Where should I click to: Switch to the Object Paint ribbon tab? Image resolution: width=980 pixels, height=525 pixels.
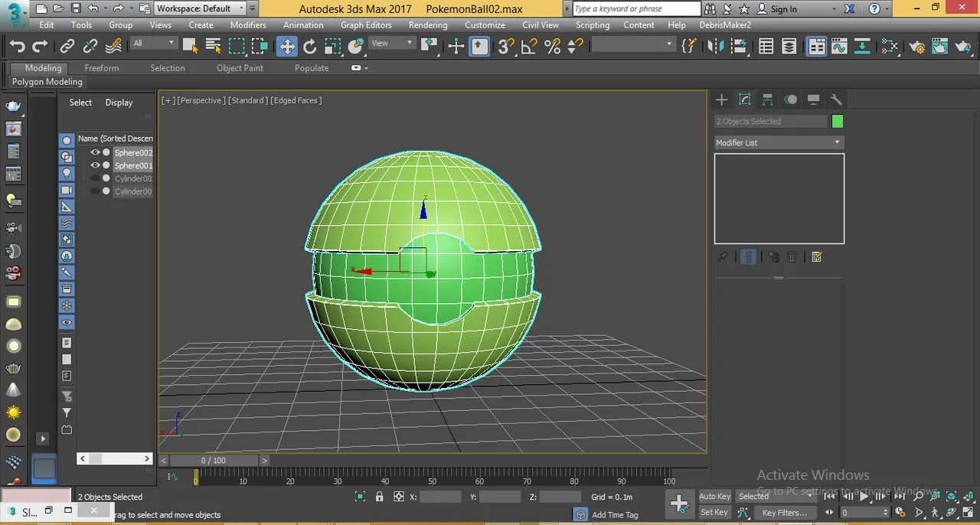[x=240, y=68]
